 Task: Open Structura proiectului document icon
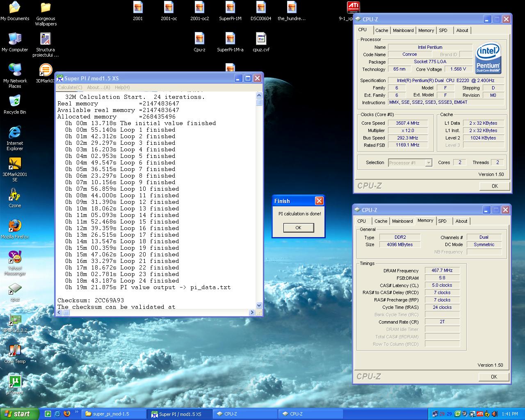coord(46,45)
